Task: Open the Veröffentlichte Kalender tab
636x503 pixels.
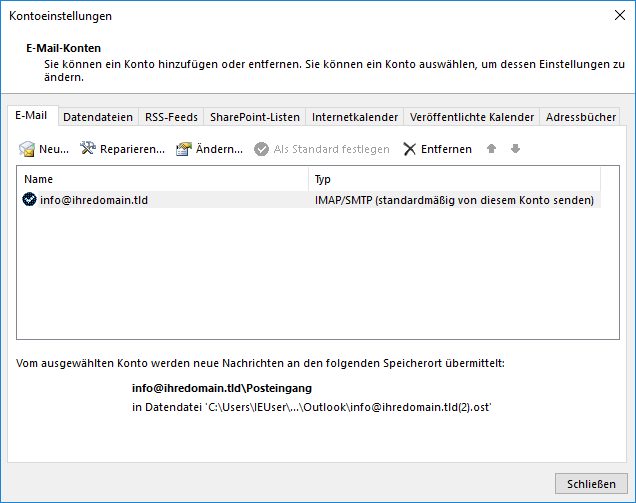Action: (471, 117)
